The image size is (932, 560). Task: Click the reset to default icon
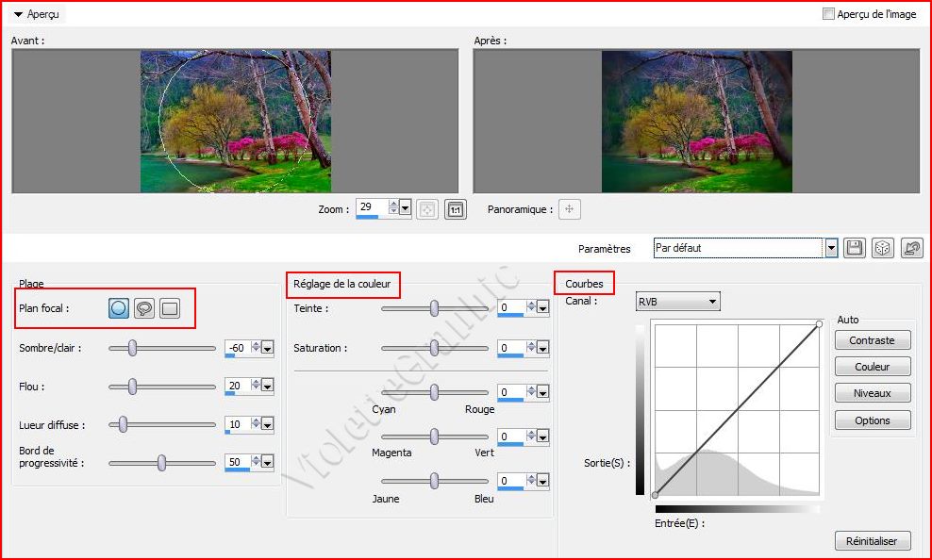click(x=910, y=248)
